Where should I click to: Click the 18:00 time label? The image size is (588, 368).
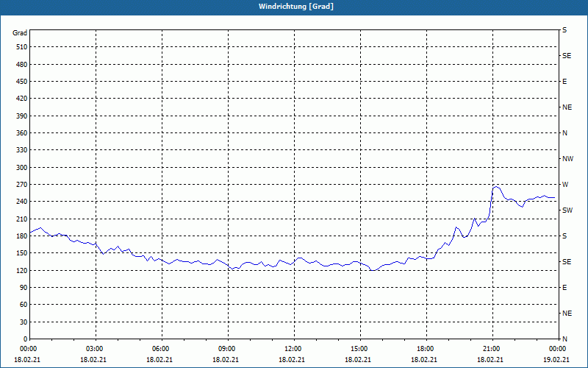pos(425,349)
